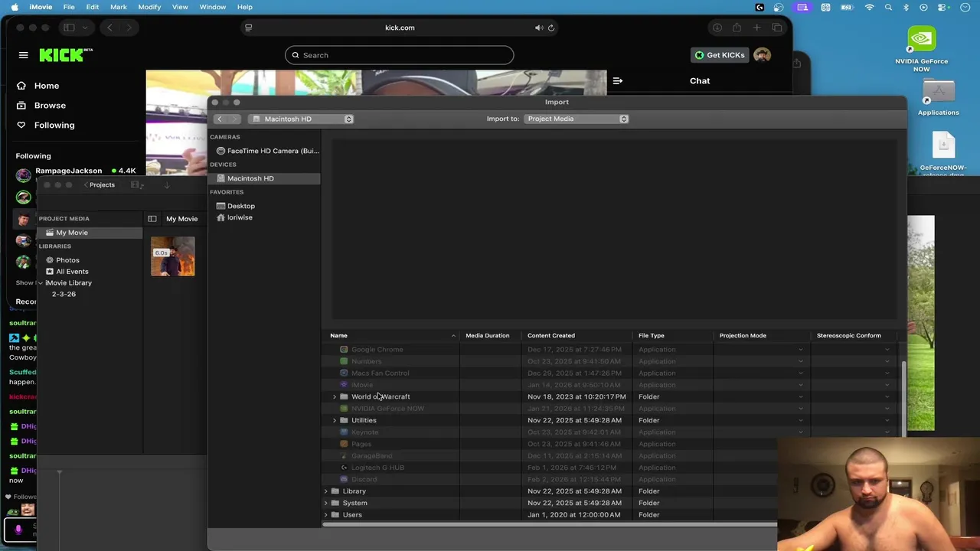Screen dimensions: 980x551
Task: Open the Edit menu
Action: (93, 7)
